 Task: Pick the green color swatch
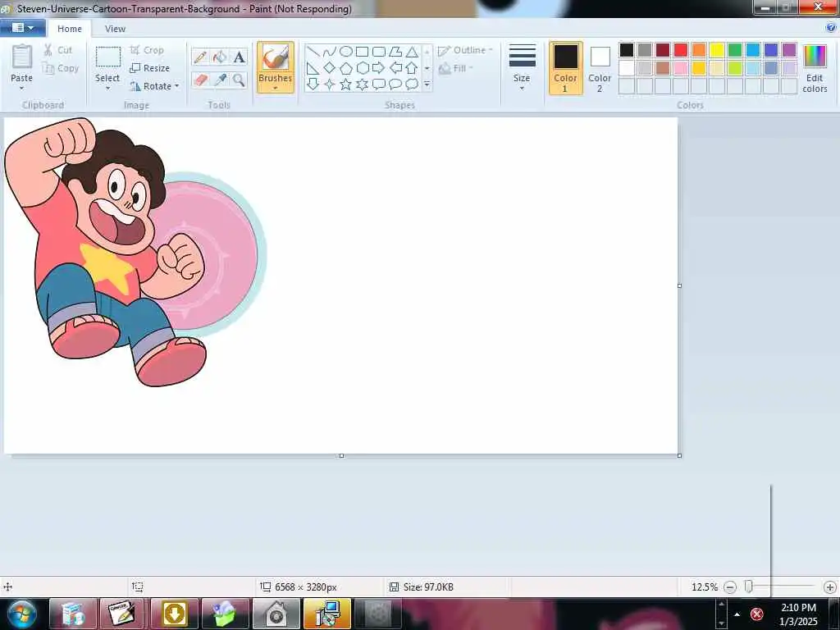tap(735, 50)
